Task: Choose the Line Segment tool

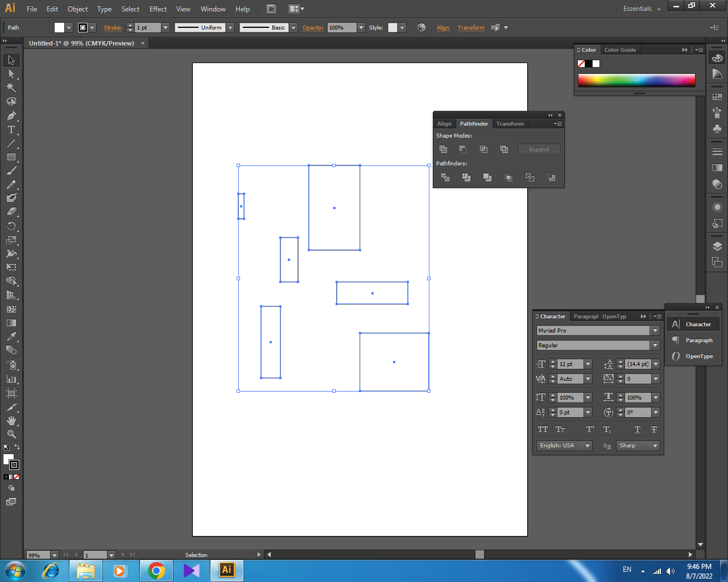Action: tap(11, 143)
